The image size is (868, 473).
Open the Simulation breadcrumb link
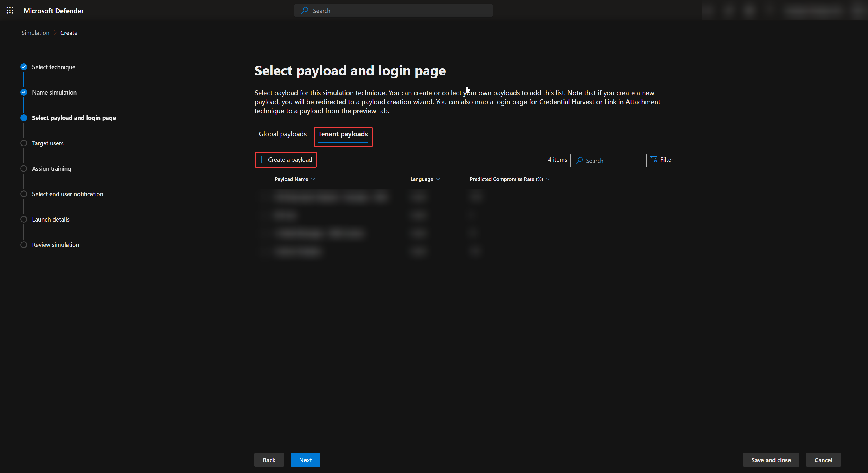35,33
